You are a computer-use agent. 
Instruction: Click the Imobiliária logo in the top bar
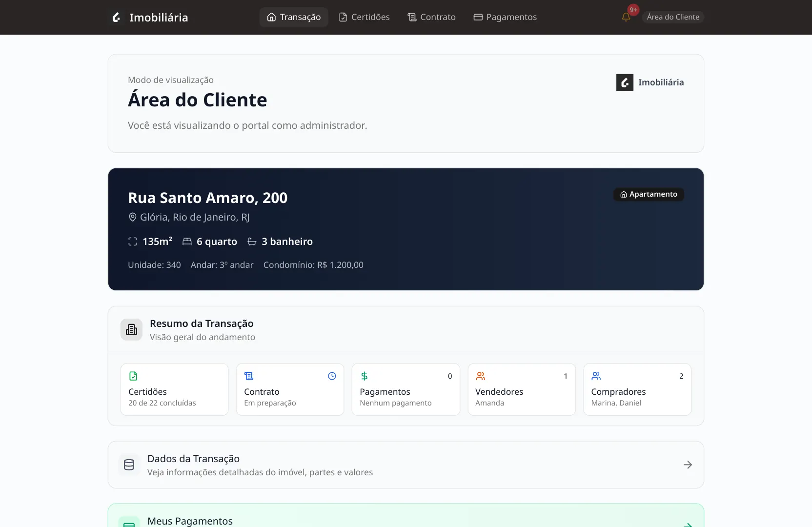pos(149,17)
